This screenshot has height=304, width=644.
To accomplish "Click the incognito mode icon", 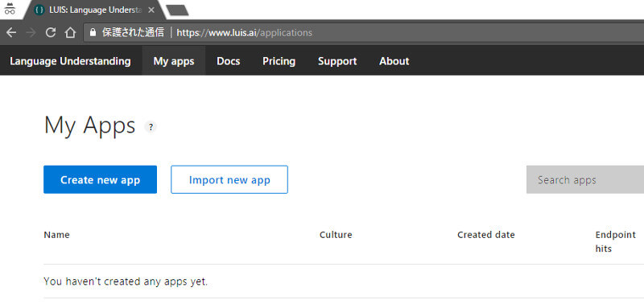I will click(10, 9).
